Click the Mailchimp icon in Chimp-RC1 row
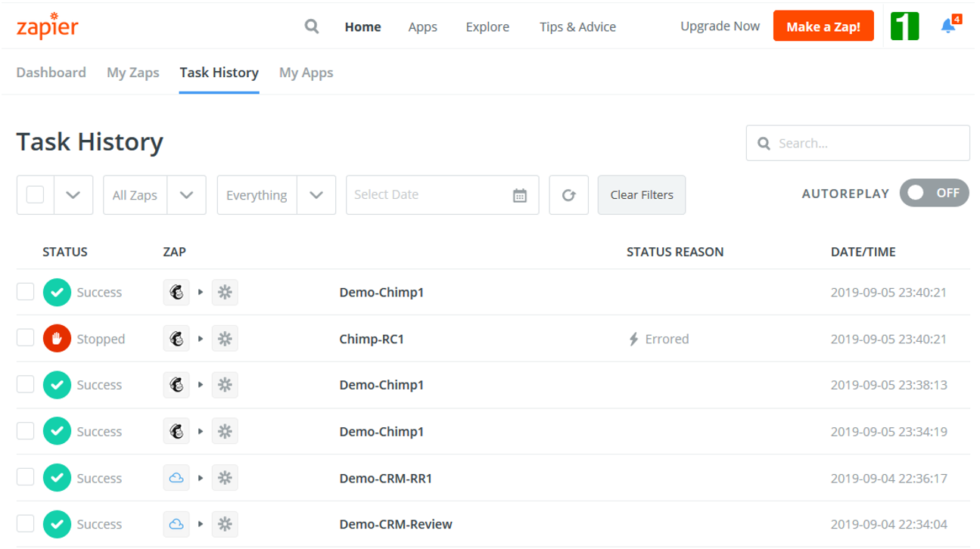This screenshot has height=549, width=980. pyautogui.click(x=176, y=339)
